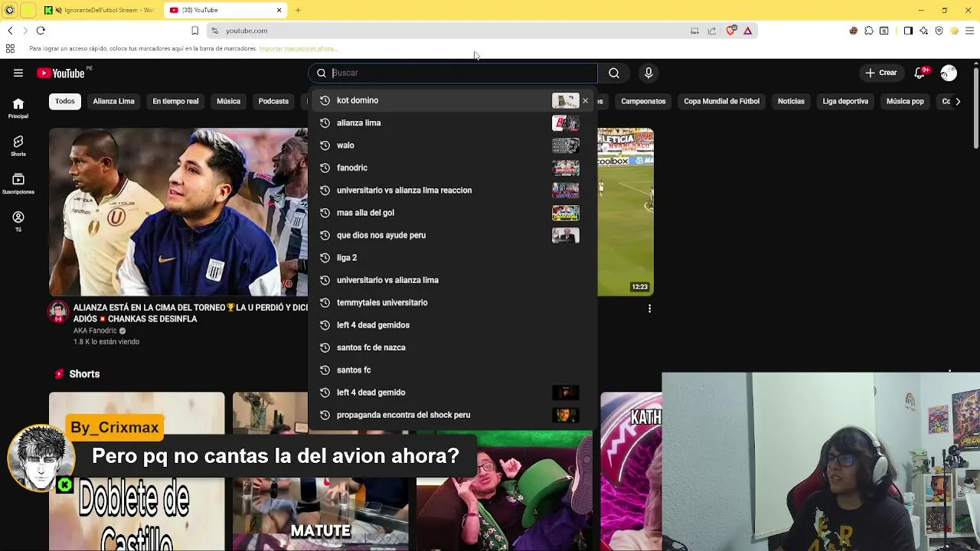
Task: Click the YouTube logo
Action: click(x=60, y=73)
